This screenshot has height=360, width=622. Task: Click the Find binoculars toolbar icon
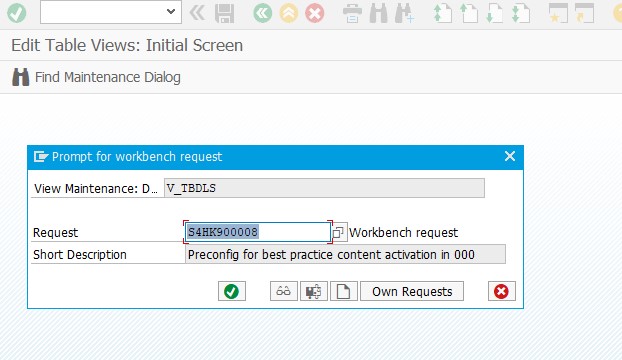click(378, 13)
